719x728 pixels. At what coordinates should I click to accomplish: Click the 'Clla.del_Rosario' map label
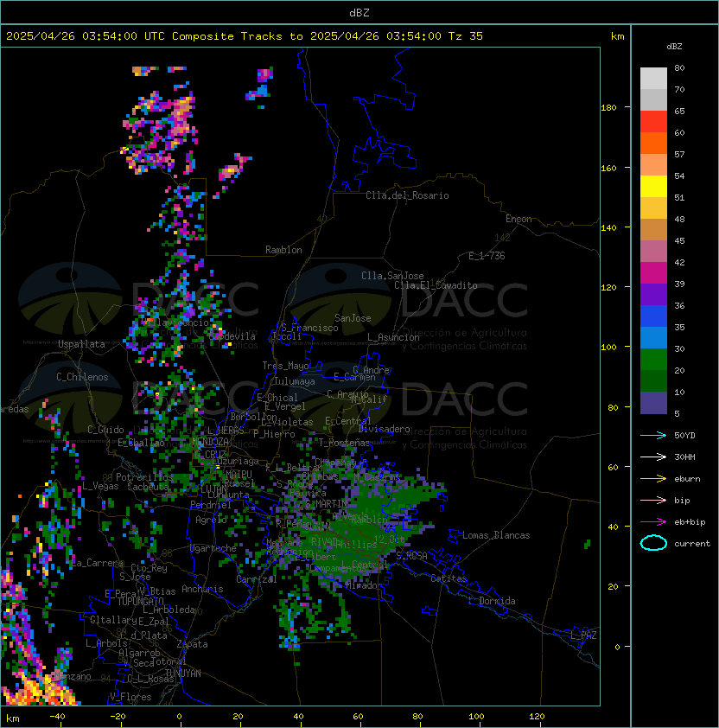tap(407, 195)
